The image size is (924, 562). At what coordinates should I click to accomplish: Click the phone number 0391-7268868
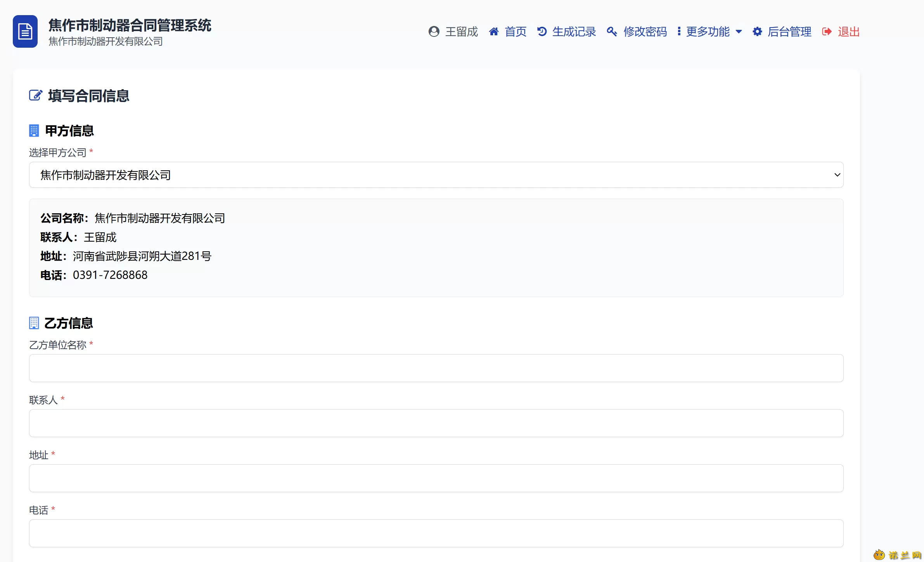click(x=110, y=275)
